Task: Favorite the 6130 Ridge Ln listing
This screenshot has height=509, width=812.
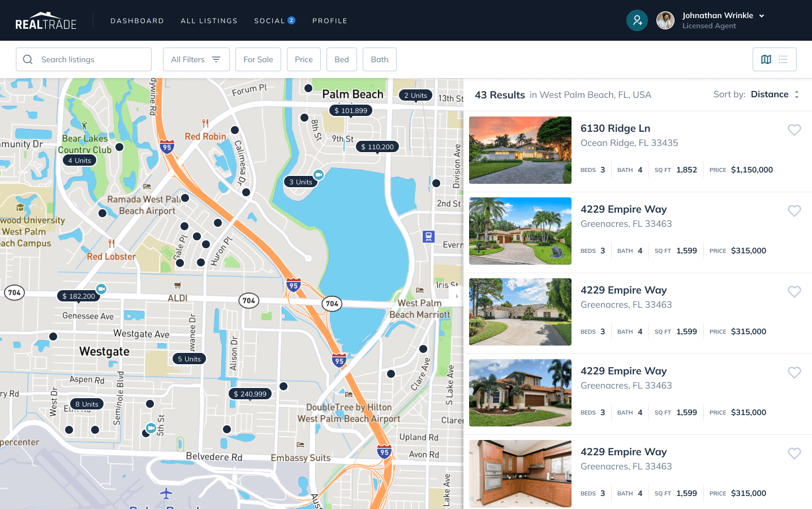Action: (794, 130)
